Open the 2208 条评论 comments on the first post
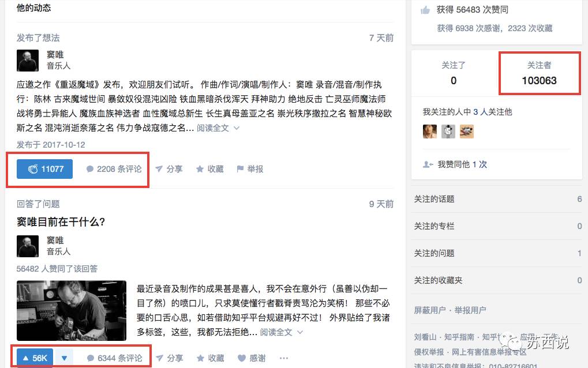 (114, 169)
